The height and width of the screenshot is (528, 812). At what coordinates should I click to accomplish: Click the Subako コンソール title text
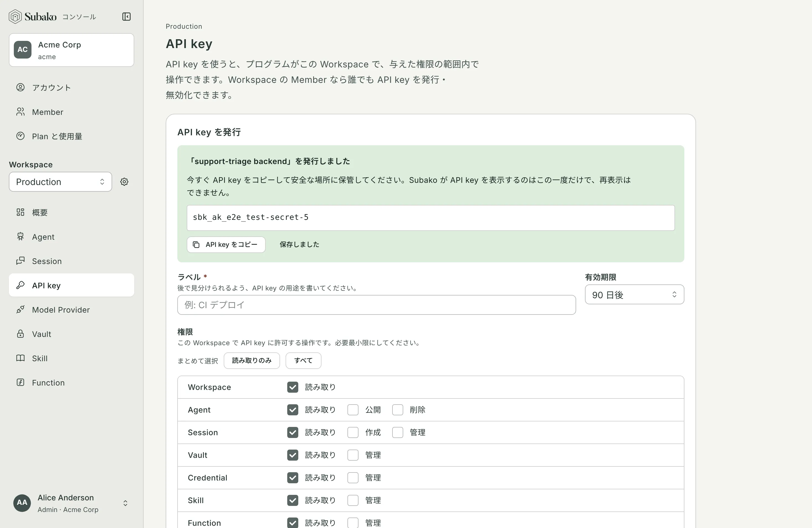pyautogui.click(x=60, y=16)
